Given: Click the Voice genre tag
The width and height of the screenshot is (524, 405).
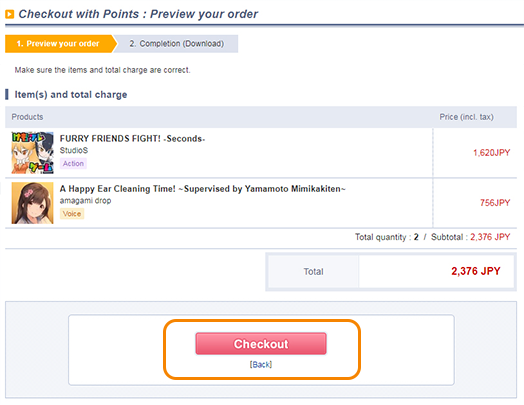Looking at the screenshot, I should (72, 214).
